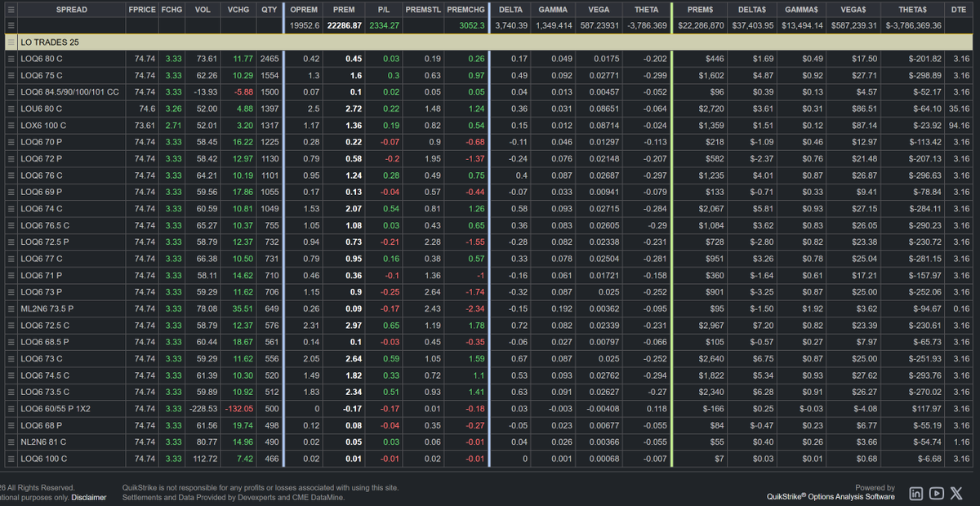
Task: Sort by the SPREAD column header
Action: (x=72, y=9)
